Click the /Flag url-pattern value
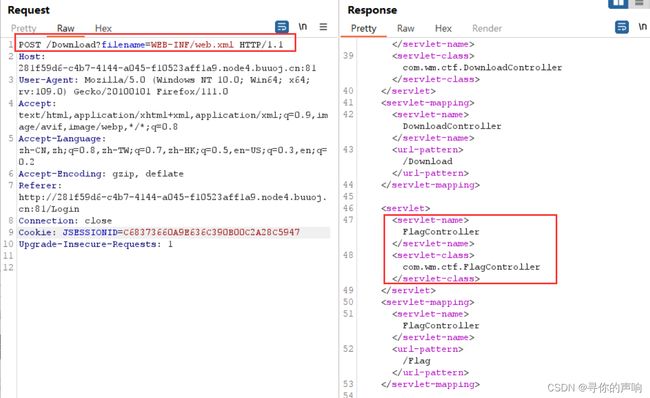The image size is (650, 398). 416,361
